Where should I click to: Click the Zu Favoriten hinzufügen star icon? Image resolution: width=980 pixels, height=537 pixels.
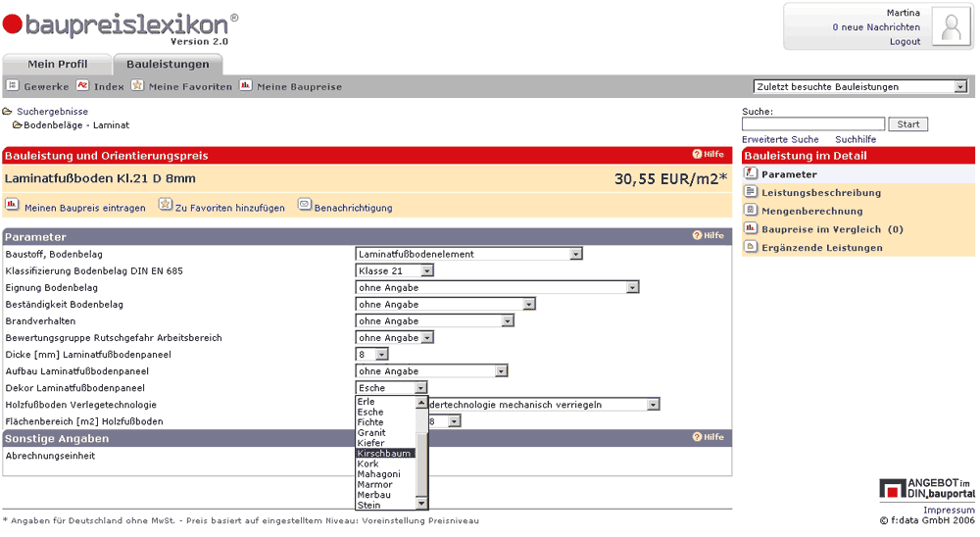pyautogui.click(x=165, y=205)
